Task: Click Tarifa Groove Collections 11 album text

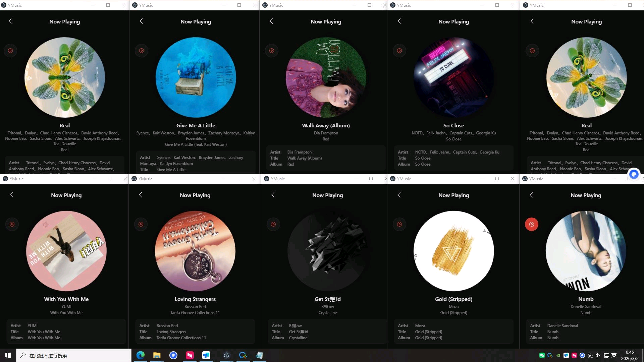Action: click(195, 313)
